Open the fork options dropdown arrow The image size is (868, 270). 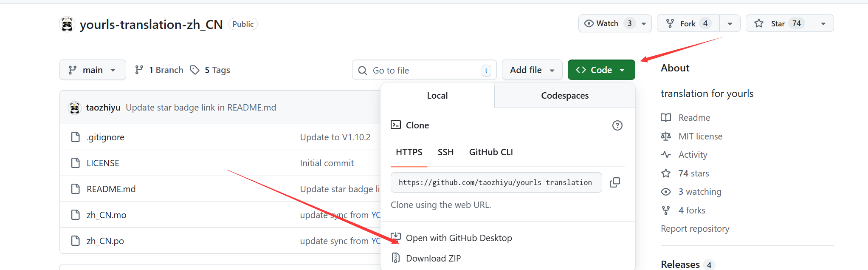click(730, 23)
